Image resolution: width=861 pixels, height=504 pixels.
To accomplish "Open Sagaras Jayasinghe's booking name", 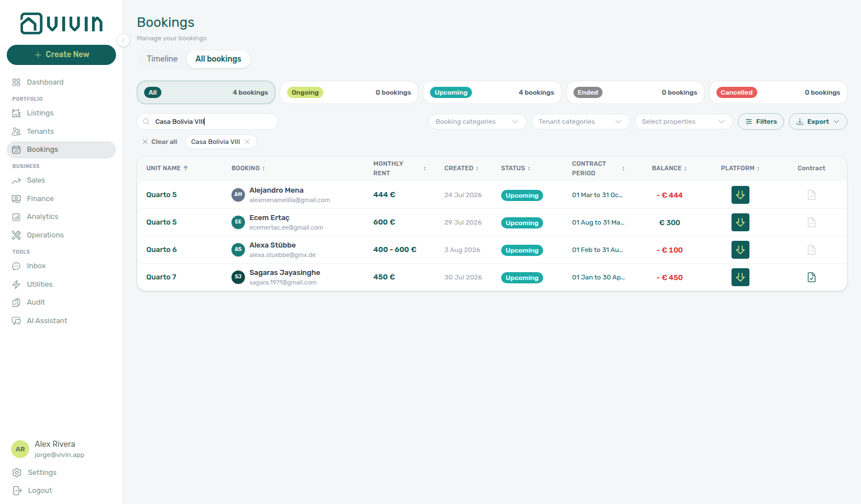I will [285, 273].
